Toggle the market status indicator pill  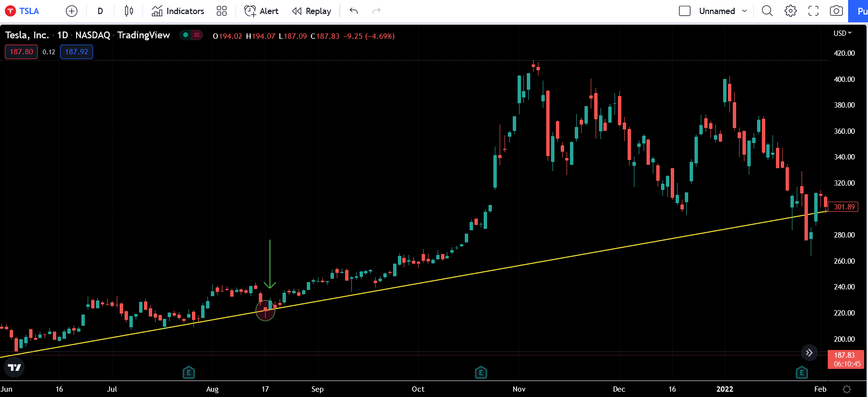coord(191,35)
